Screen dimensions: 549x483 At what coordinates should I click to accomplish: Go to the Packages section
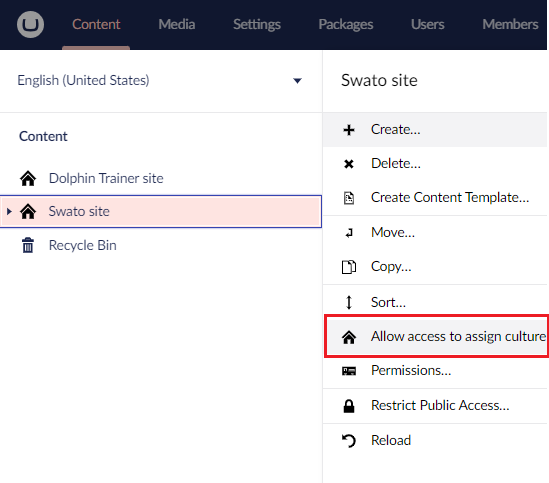point(346,25)
